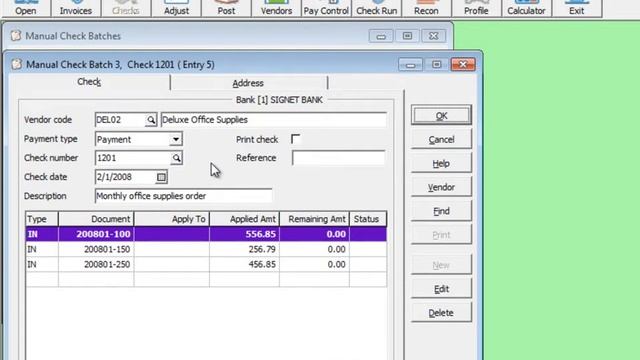Click the Document column header

[x=96, y=219]
